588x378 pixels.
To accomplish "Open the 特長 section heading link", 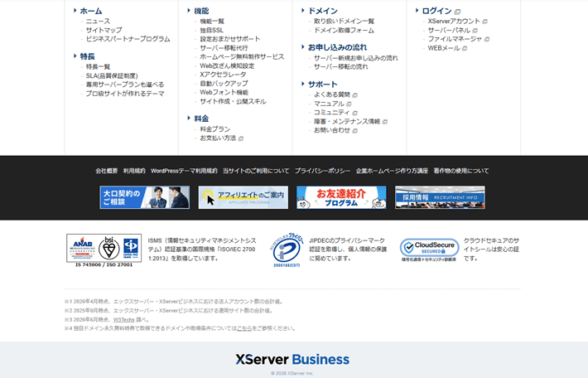I will tap(87, 56).
